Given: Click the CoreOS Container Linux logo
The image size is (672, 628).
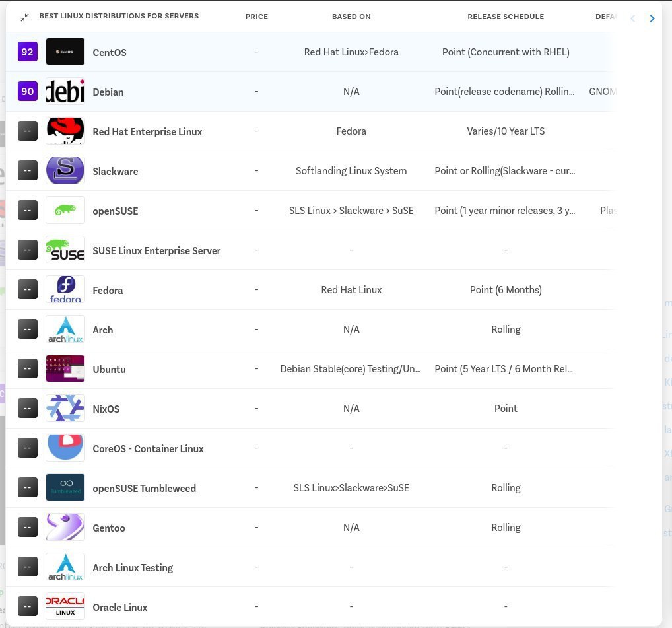Looking at the screenshot, I should (65, 448).
